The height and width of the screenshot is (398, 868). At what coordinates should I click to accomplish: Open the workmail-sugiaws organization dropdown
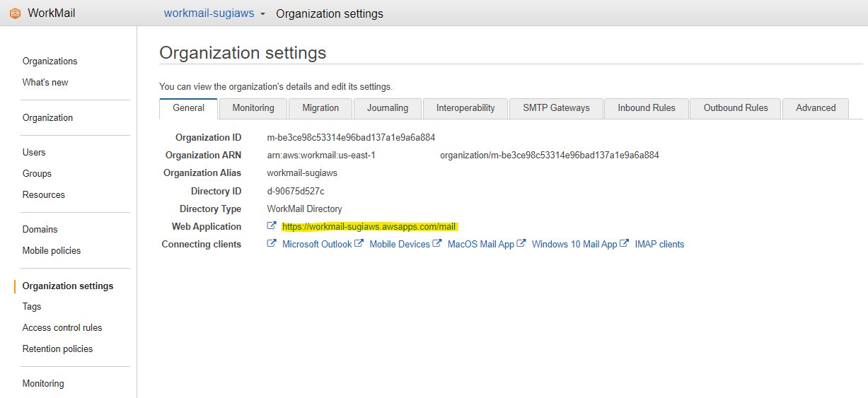click(262, 14)
